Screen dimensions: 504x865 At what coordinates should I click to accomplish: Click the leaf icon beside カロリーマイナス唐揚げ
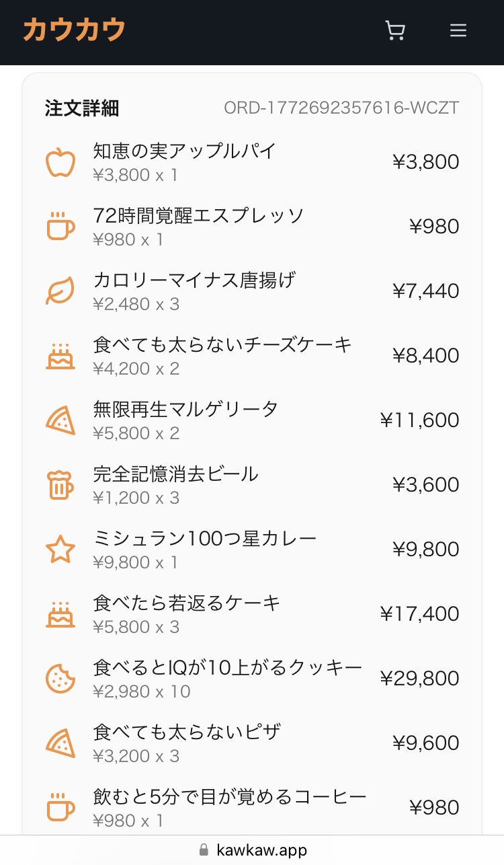pos(60,291)
